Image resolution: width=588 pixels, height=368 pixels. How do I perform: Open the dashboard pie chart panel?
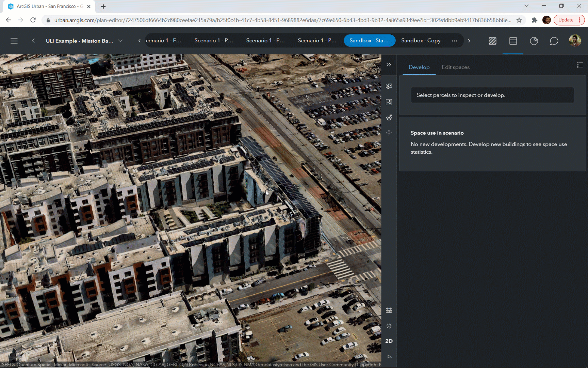coord(534,41)
